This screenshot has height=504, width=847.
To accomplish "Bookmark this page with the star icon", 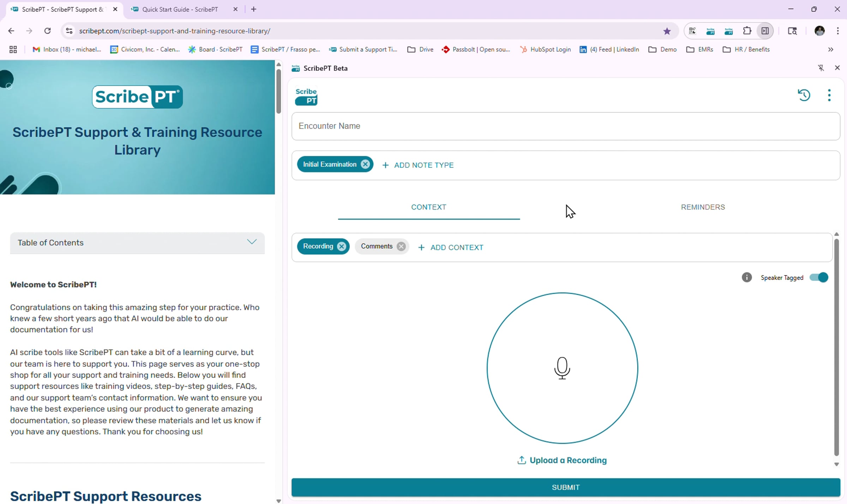I will coord(667,31).
